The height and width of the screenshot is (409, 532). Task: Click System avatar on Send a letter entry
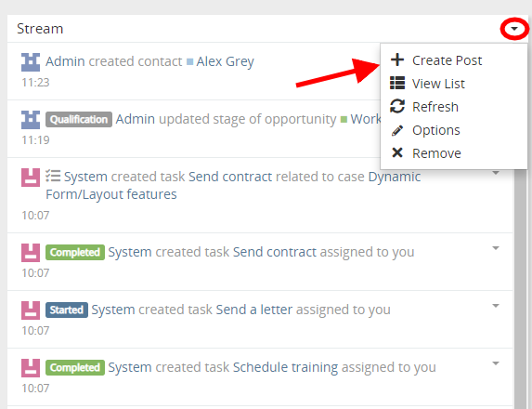coord(31,310)
